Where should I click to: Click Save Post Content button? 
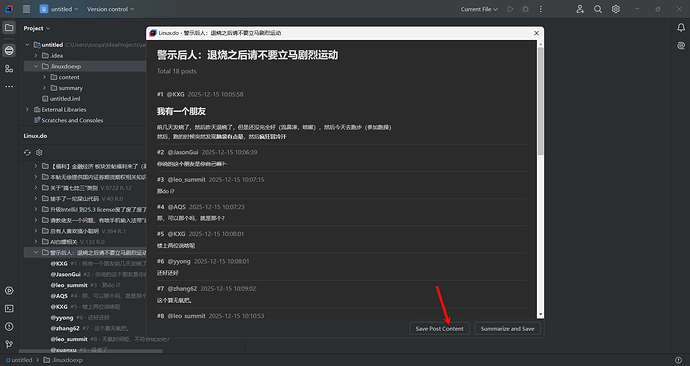tap(439, 329)
